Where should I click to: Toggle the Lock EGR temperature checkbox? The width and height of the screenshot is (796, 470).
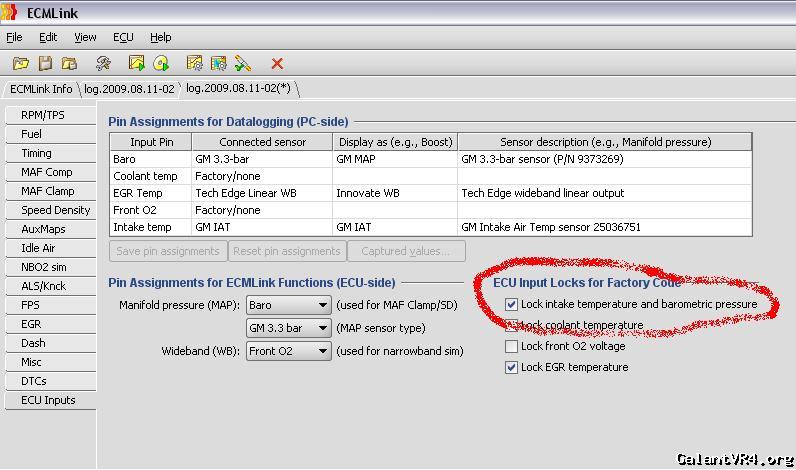coord(512,367)
